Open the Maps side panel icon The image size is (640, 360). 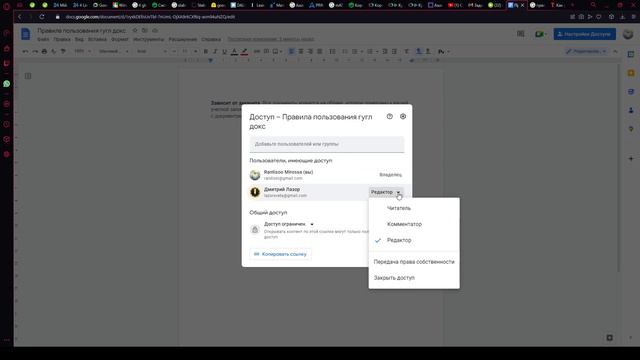(631, 129)
